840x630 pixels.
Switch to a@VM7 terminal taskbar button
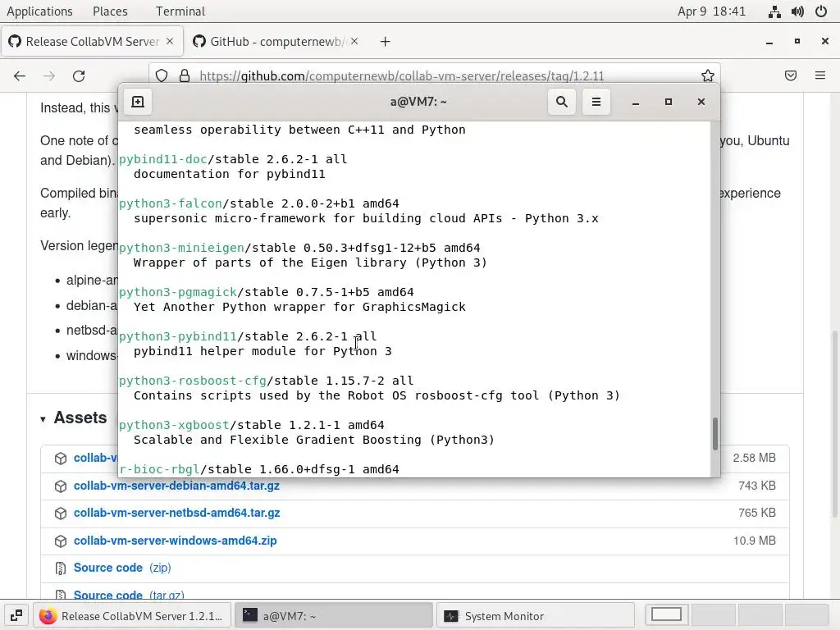coord(334,615)
